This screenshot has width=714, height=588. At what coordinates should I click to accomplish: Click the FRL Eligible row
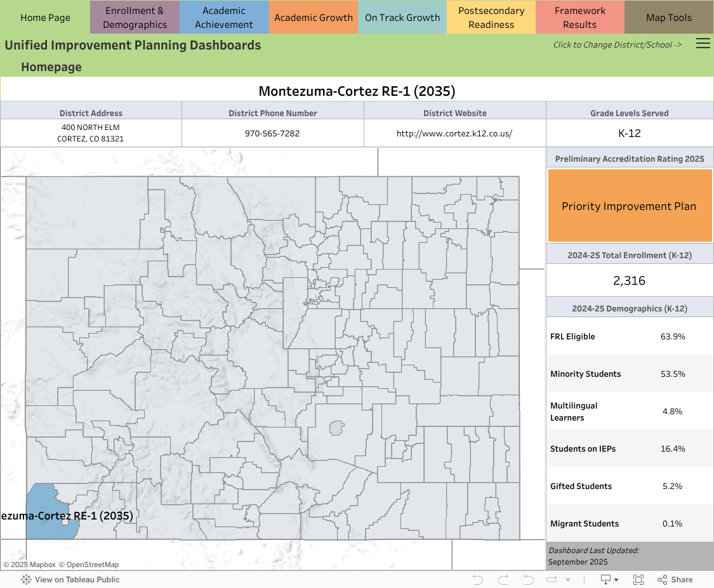point(630,336)
